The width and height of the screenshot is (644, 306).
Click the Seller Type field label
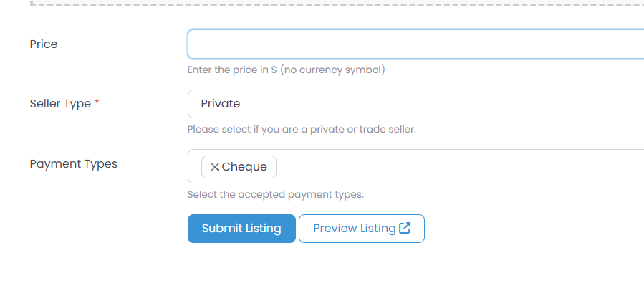[x=60, y=104]
